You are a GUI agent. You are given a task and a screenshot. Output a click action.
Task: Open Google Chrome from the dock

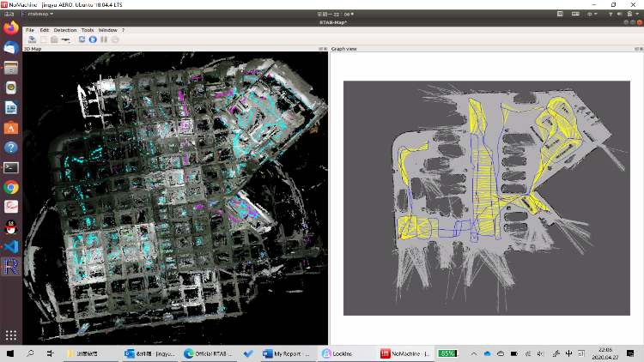click(x=11, y=187)
